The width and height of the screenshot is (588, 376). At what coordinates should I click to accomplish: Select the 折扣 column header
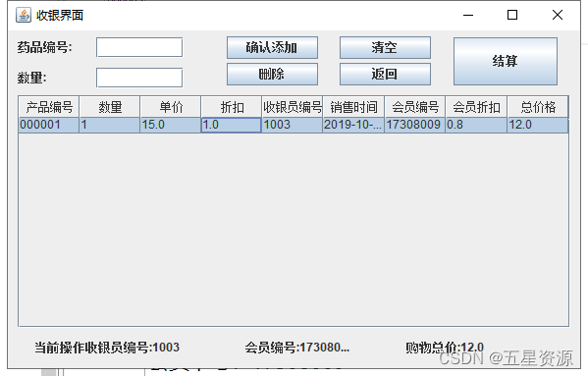(232, 107)
